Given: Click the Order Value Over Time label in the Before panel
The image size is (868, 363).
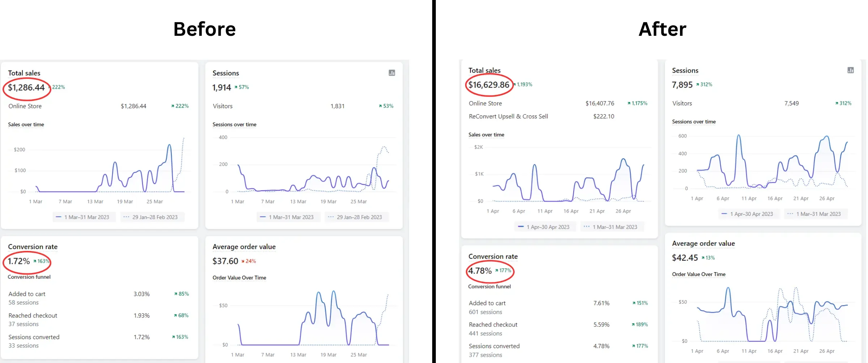Looking at the screenshot, I should click(239, 278).
